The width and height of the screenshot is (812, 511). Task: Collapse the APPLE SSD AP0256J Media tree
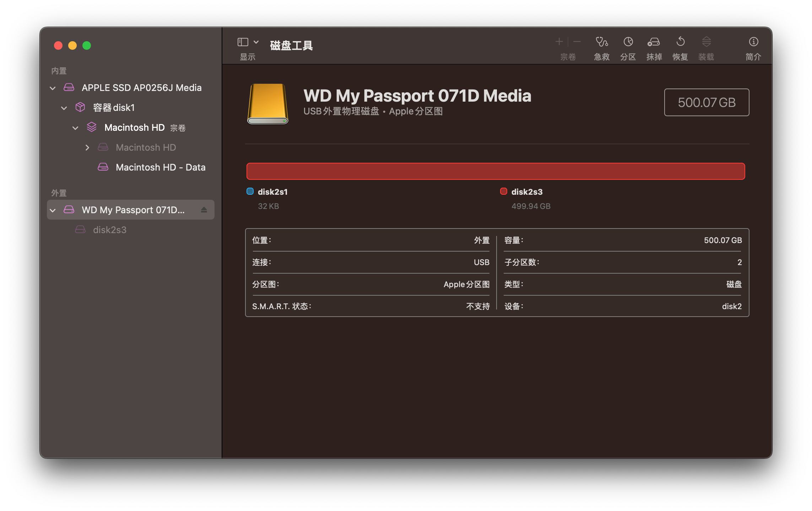(x=53, y=88)
